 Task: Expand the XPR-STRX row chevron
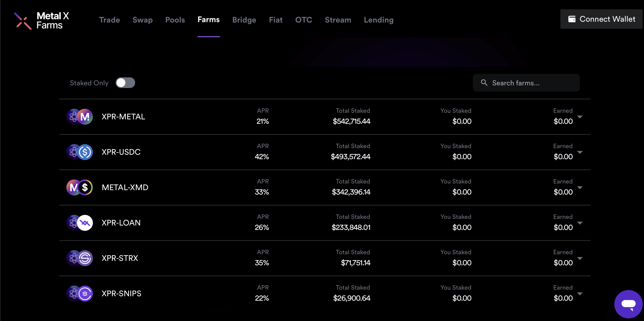(580, 258)
